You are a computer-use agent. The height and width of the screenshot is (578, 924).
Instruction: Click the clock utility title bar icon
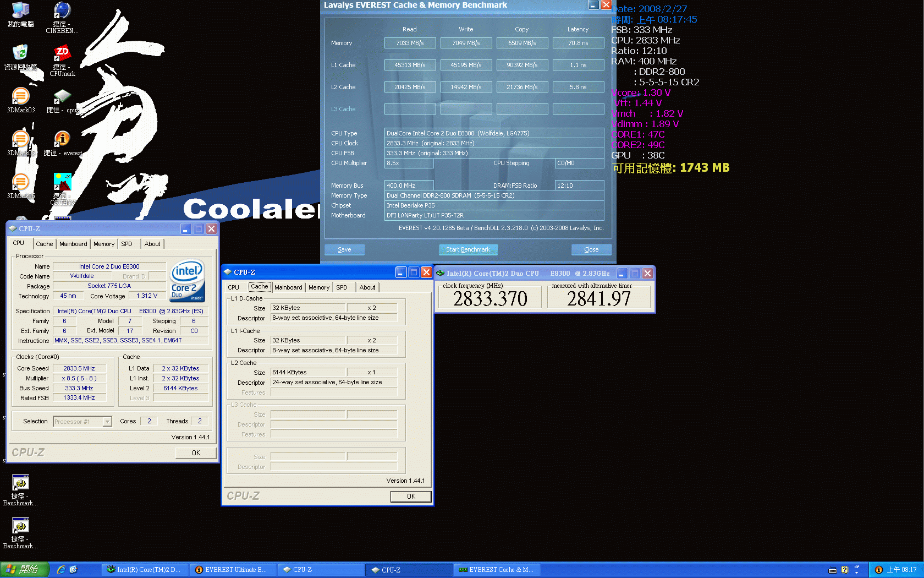440,273
